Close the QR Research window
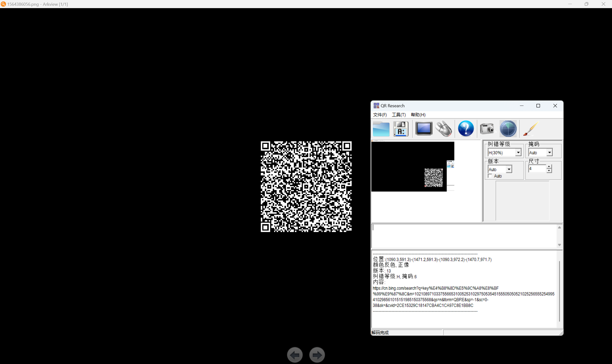 pos(555,106)
